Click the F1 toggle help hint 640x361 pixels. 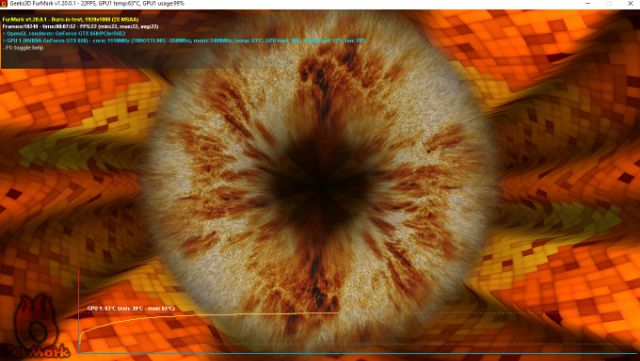23,48
